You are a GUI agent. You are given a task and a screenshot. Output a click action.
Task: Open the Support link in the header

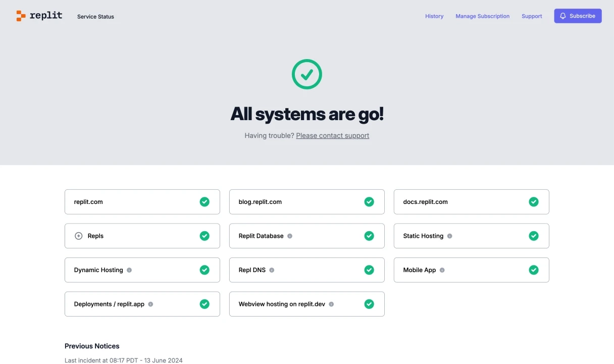point(532,16)
